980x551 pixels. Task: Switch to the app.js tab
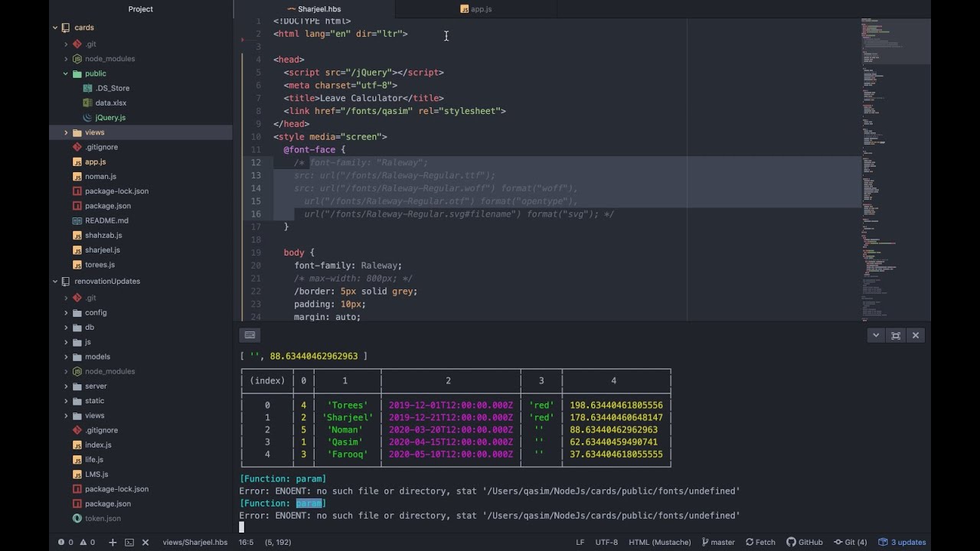476,9
